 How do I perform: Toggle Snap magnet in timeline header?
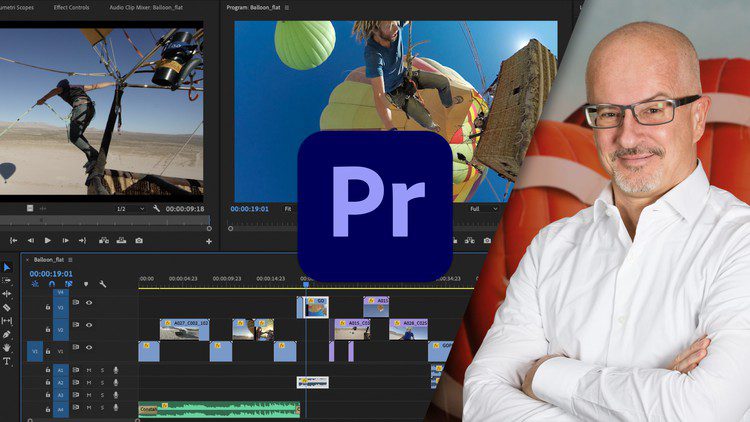coord(52,284)
